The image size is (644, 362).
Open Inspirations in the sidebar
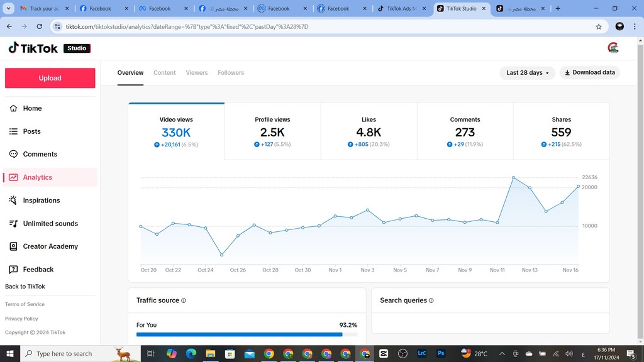click(50, 200)
